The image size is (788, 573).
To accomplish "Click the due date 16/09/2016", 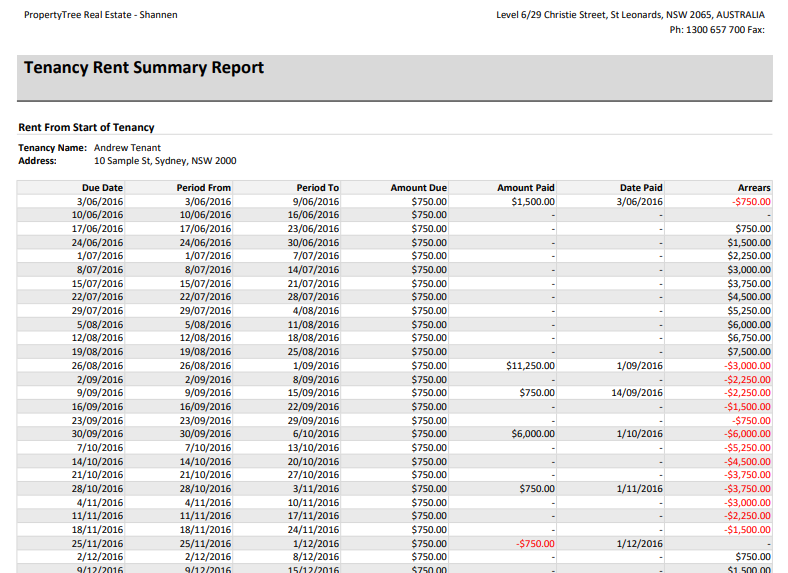I will (x=97, y=407).
